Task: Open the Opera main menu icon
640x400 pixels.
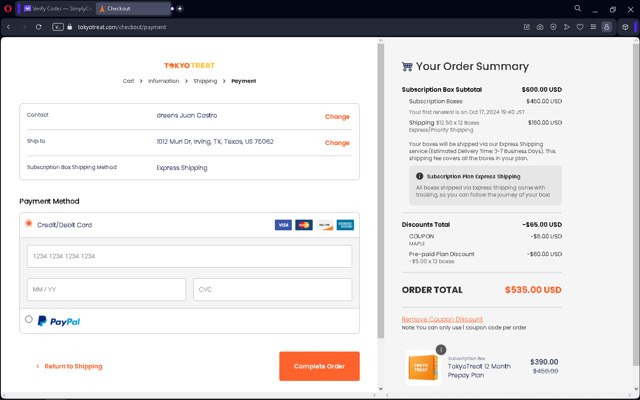Action: pyautogui.click(x=7, y=9)
